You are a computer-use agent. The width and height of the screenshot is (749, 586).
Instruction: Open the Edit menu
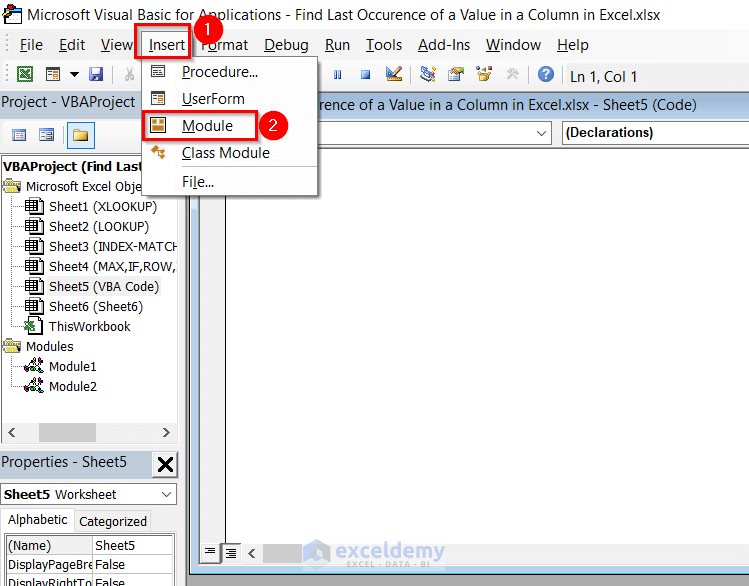pyautogui.click(x=72, y=45)
